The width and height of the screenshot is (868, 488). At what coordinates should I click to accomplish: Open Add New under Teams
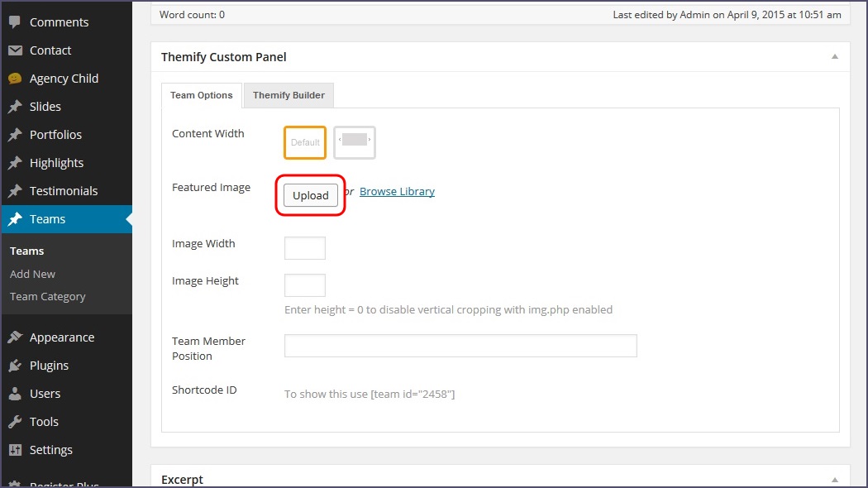pyautogui.click(x=33, y=274)
